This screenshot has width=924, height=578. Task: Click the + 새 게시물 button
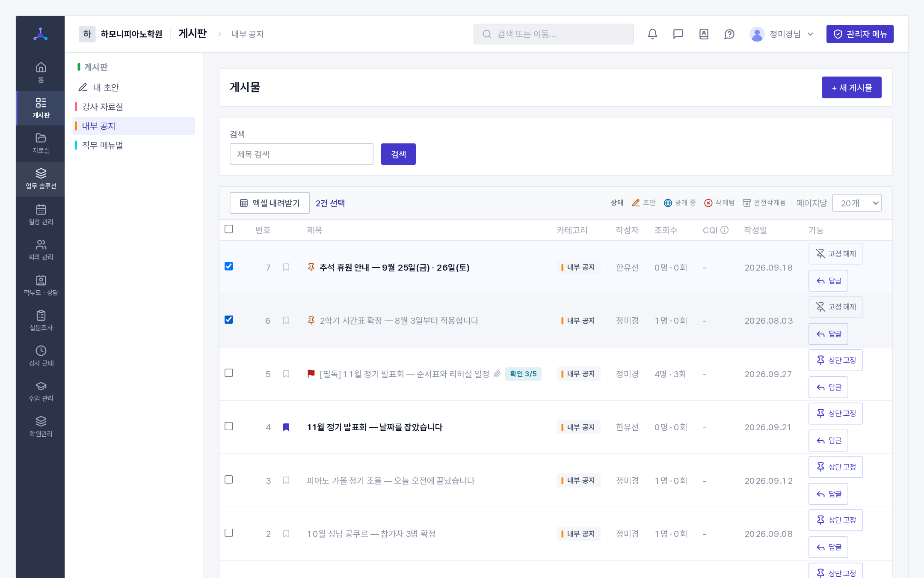pyautogui.click(x=852, y=87)
